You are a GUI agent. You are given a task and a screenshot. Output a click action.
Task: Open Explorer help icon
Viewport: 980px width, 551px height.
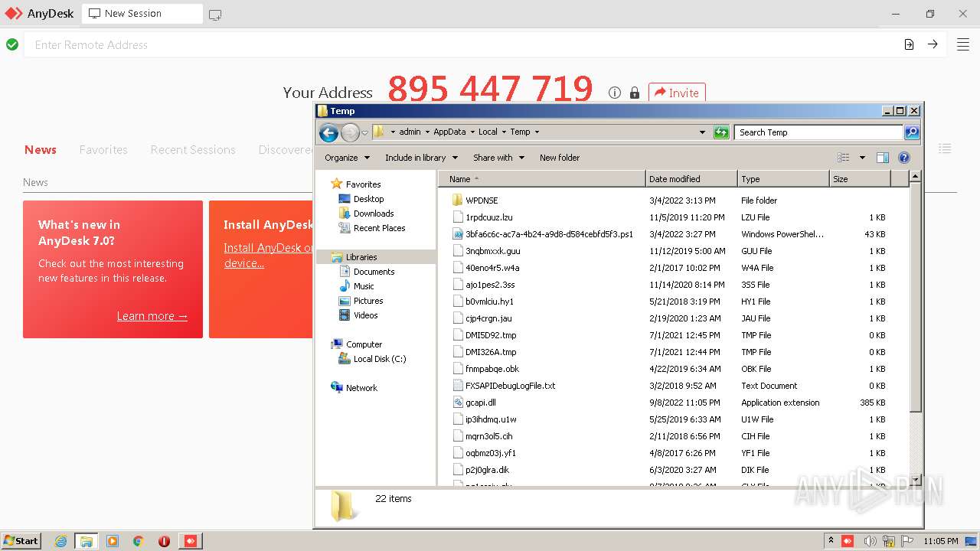click(x=904, y=158)
